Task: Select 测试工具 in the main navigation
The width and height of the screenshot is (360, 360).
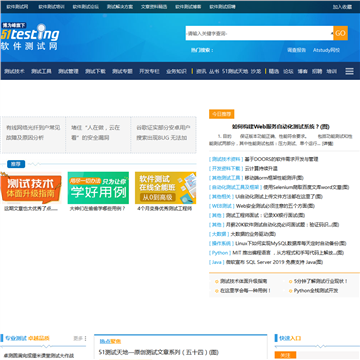Action: pos(41,71)
